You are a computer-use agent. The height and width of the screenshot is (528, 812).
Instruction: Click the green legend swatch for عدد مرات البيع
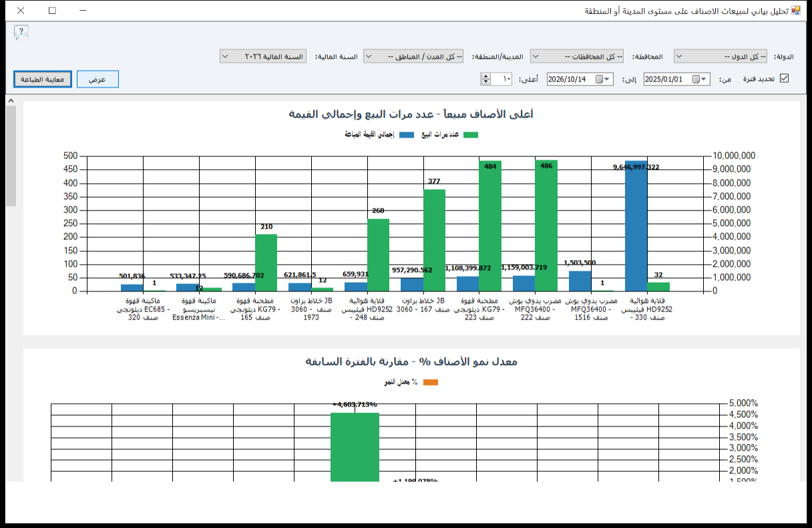click(x=471, y=135)
